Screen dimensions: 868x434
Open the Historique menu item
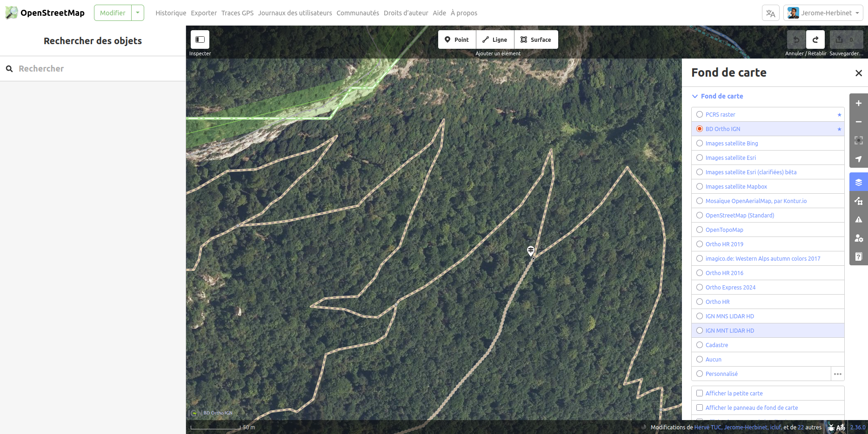pyautogui.click(x=171, y=13)
